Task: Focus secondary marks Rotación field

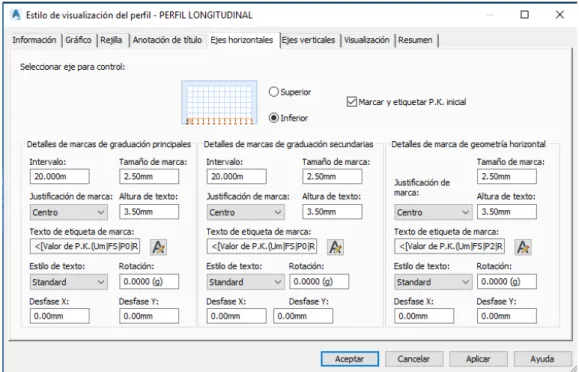Action: tap(319, 281)
